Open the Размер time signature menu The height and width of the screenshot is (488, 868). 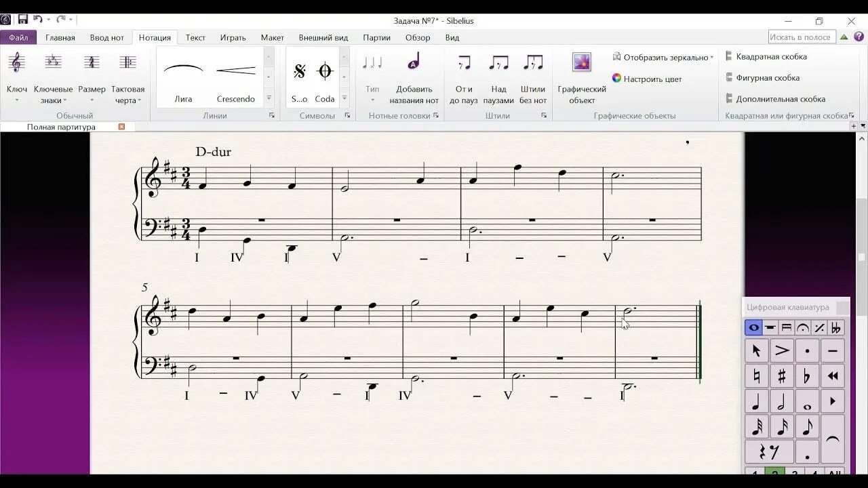(x=92, y=77)
